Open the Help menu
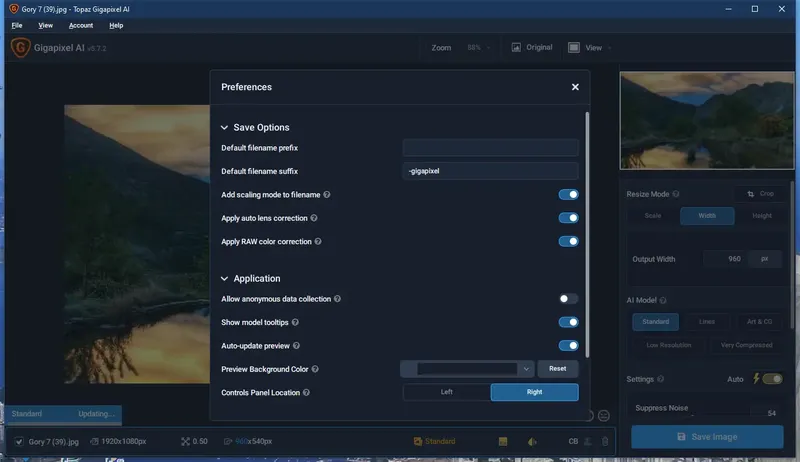 [116, 25]
